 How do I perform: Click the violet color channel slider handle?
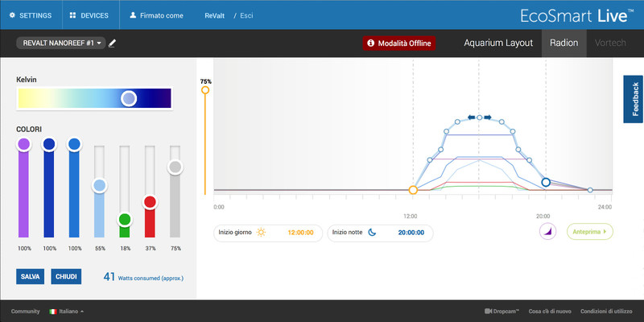(x=24, y=144)
